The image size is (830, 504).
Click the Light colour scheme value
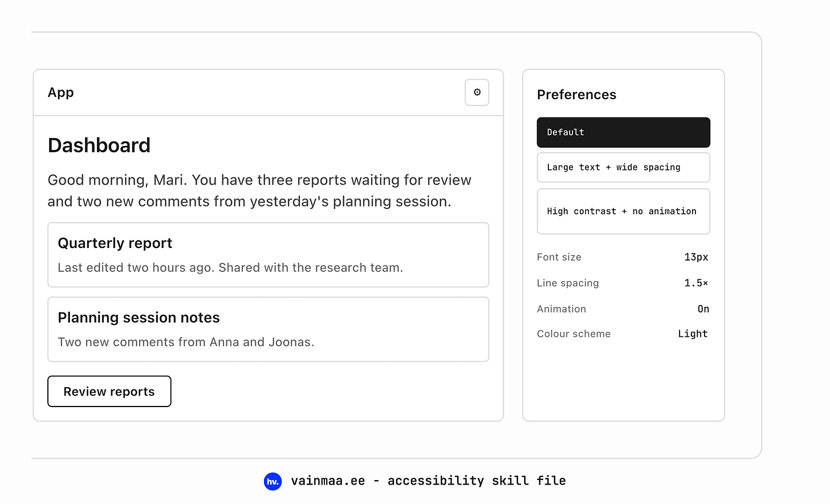coord(693,334)
